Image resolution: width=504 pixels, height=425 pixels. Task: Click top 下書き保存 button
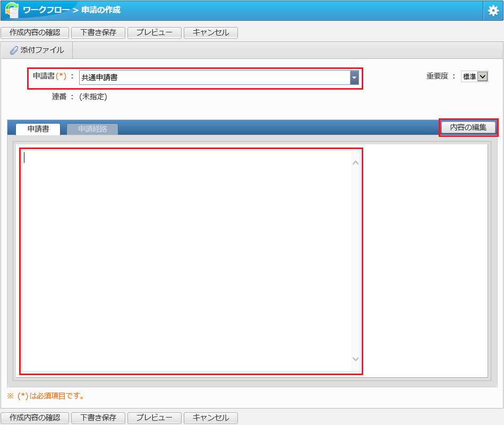[98, 32]
